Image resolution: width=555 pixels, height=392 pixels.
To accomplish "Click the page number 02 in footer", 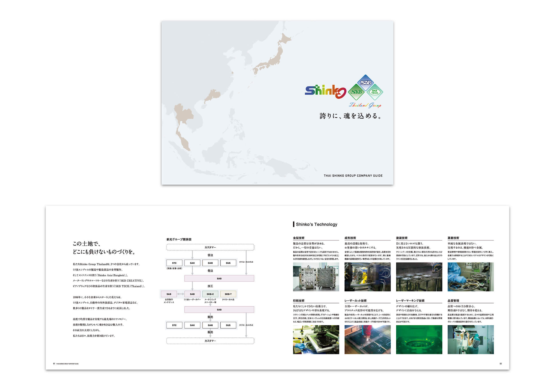I will coord(501,364).
